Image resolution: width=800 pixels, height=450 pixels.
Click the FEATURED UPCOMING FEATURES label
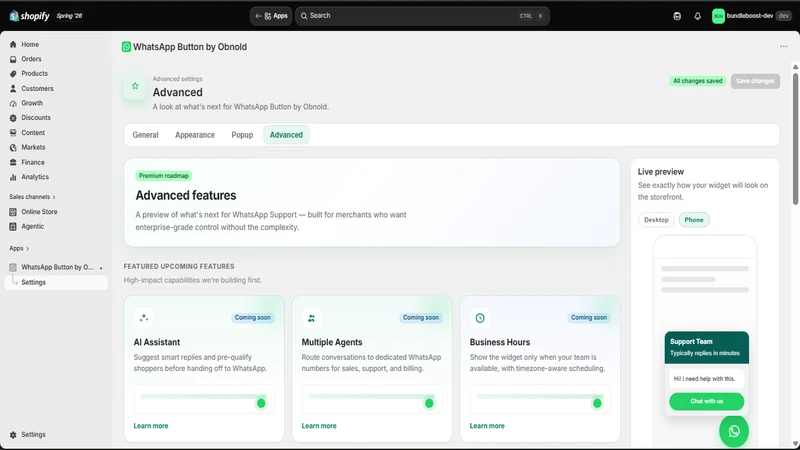click(179, 267)
